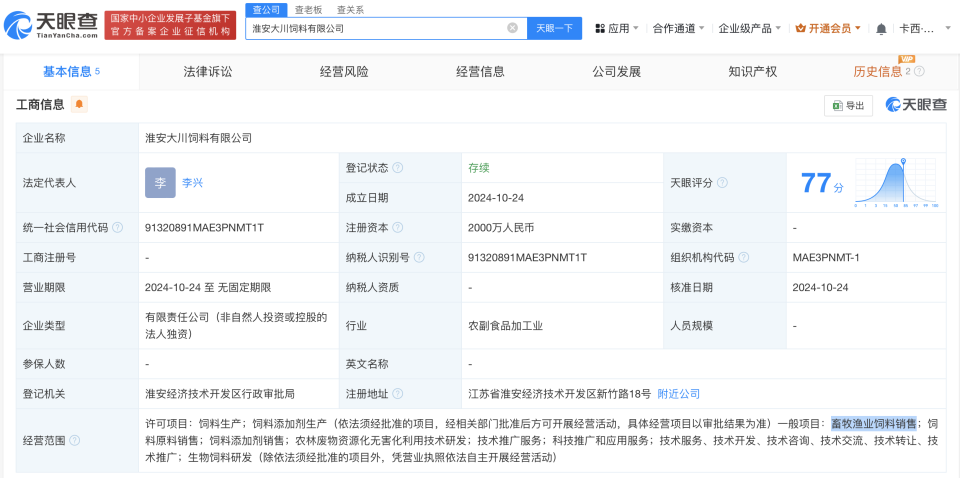Click the score distribution chart

[x=895, y=182]
